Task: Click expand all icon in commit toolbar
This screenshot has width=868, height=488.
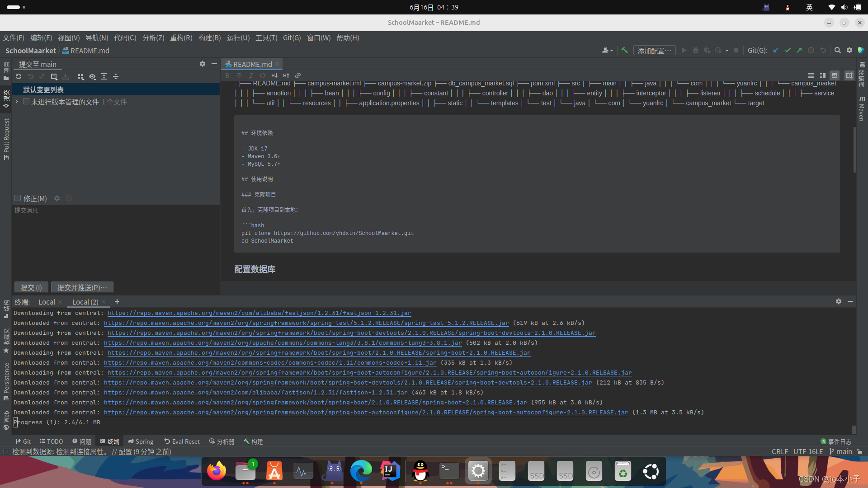Action: pyautogui.click(x=104, y=76)
